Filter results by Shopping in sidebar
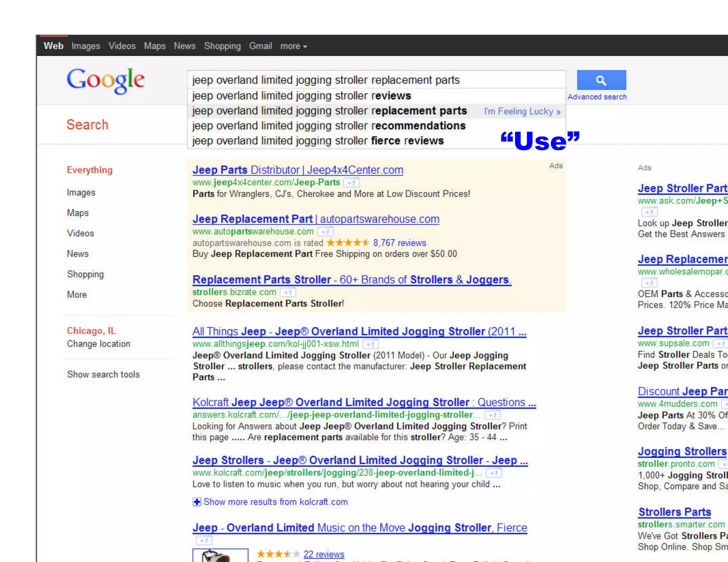Image resolution: width=728 pixels, height=562 pixels. 85,274
